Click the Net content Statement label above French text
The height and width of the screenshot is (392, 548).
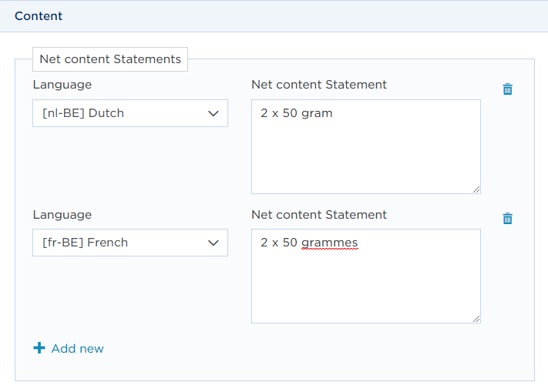pyautogui.click(x=319, y=215)
